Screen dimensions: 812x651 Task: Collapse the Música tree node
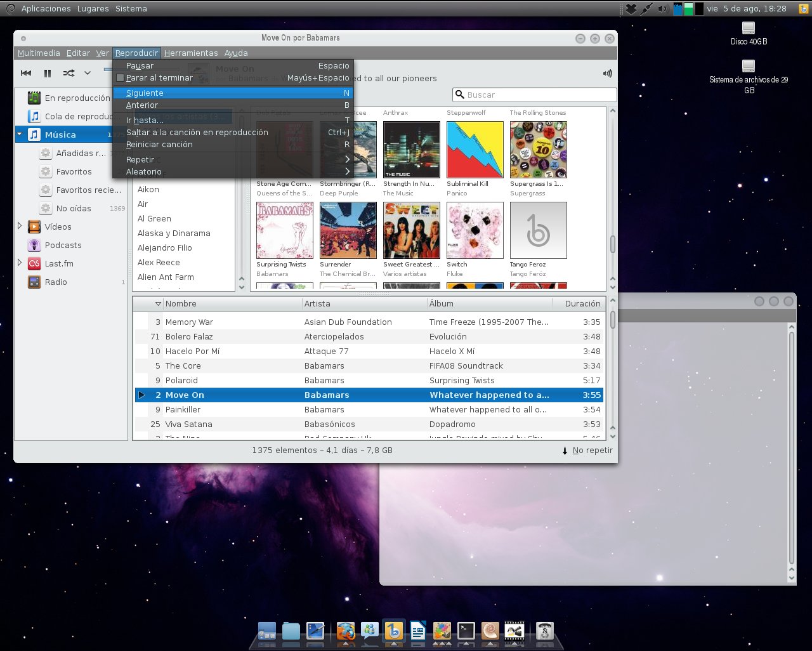[20, 135]
